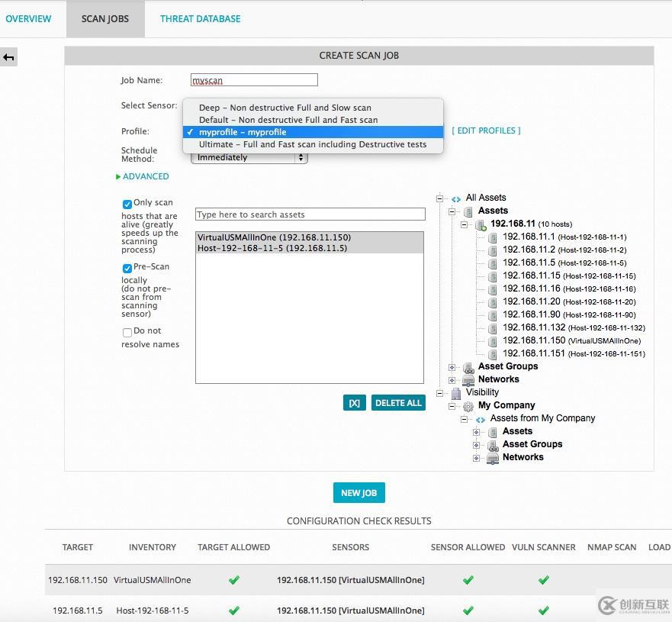Expand Asset Groups under All Assets

tap(452, 367)
